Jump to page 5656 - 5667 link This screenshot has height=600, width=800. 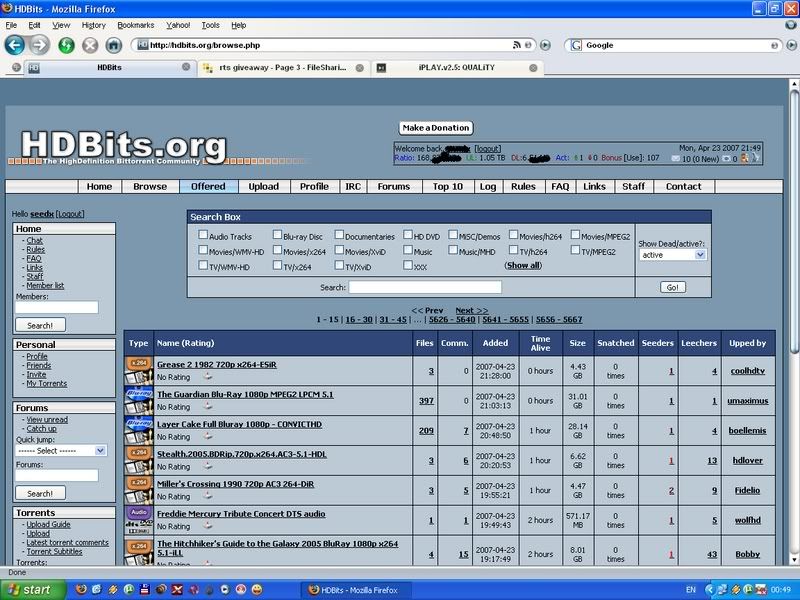point(559,319)
